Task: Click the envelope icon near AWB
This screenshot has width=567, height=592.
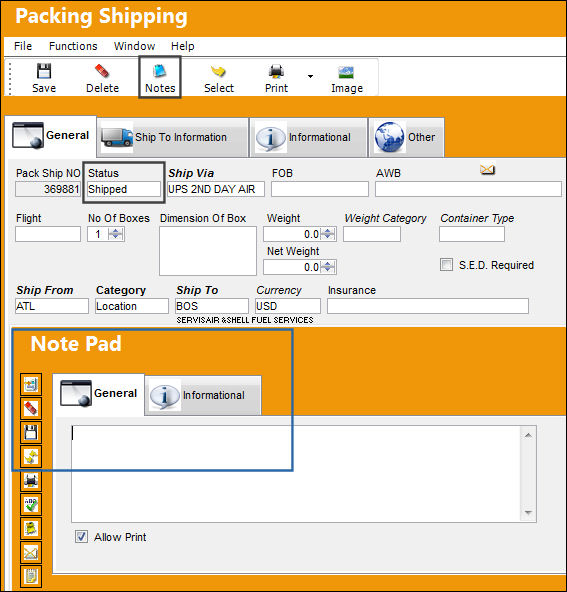Action: coord(487,170)
